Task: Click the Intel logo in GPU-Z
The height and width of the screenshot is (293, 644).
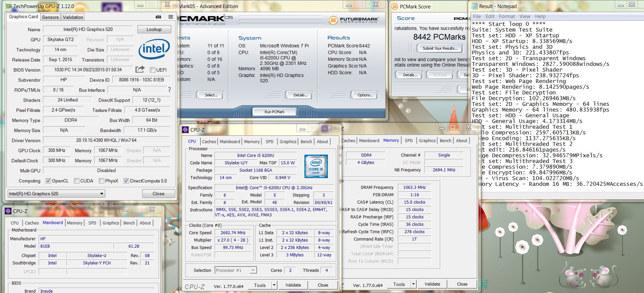Action: (154, 49)
